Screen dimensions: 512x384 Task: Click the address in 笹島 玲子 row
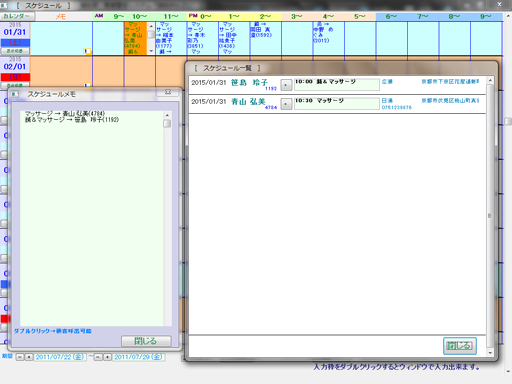pyautogui.click(x=450, y=82)
